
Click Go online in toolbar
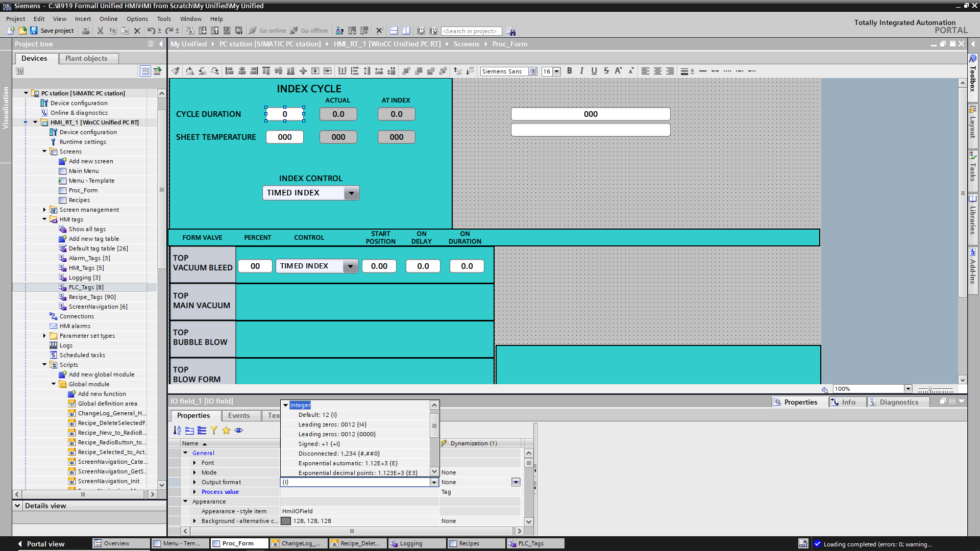(267, 31)
